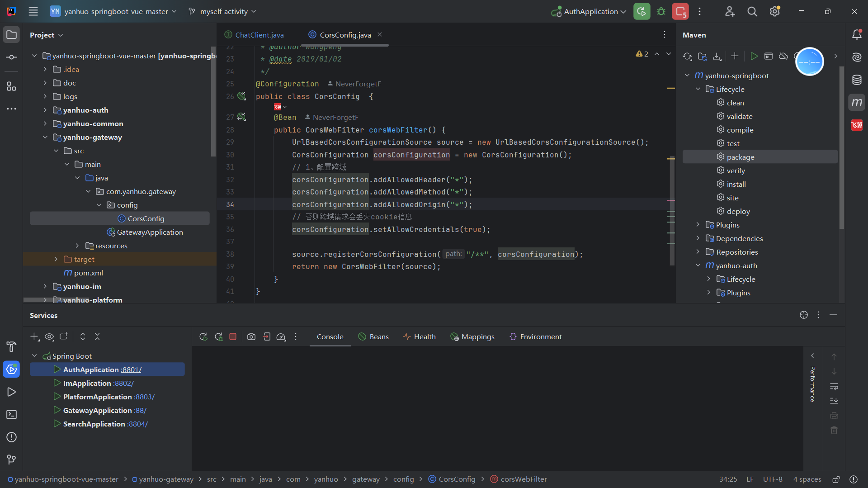Stop the running applications with the red stop icon
The image size is (868, 488).
click(680, 11)
